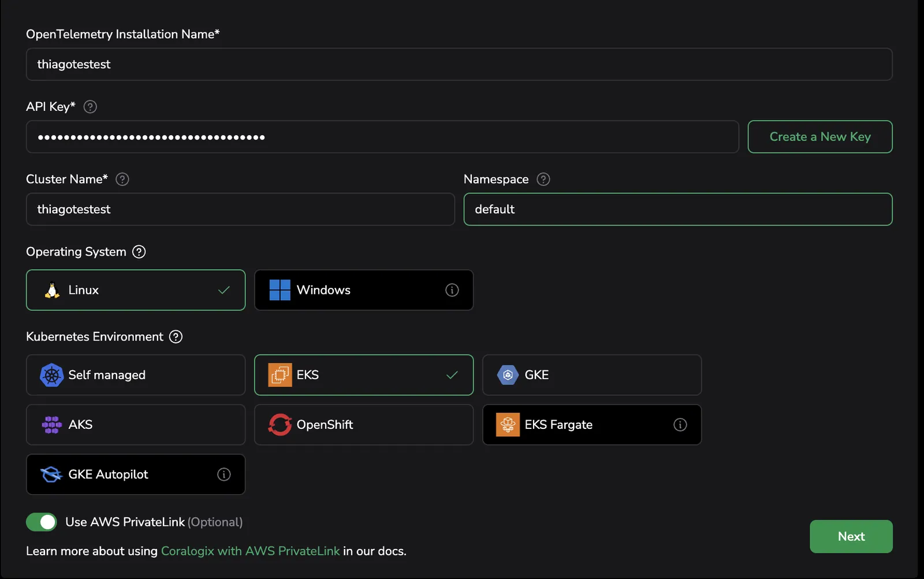Click the Linux penguin icon

[52, 290]
